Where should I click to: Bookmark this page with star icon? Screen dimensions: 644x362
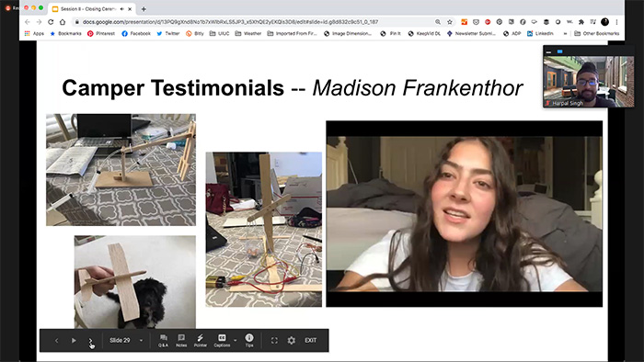[450, 22]
